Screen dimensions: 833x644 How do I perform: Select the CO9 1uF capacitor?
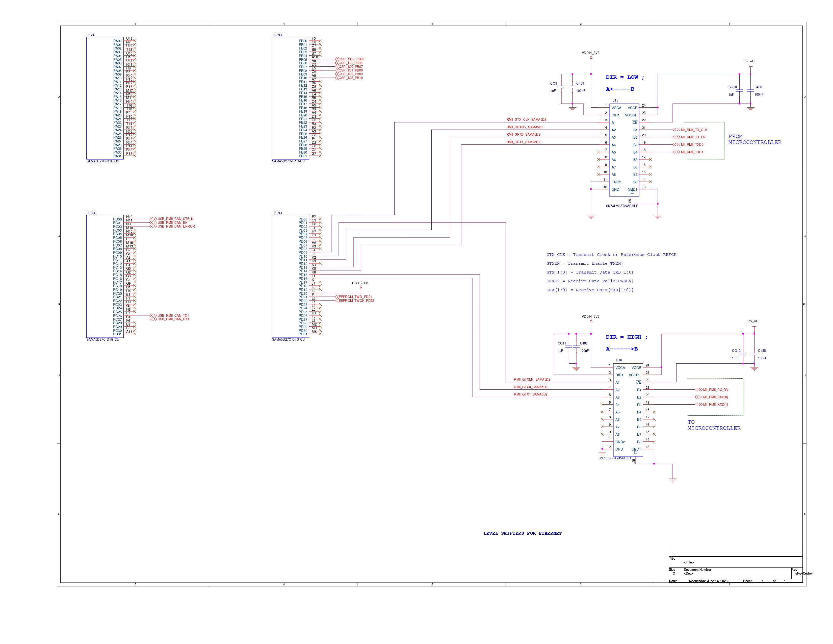coord(561,87)
